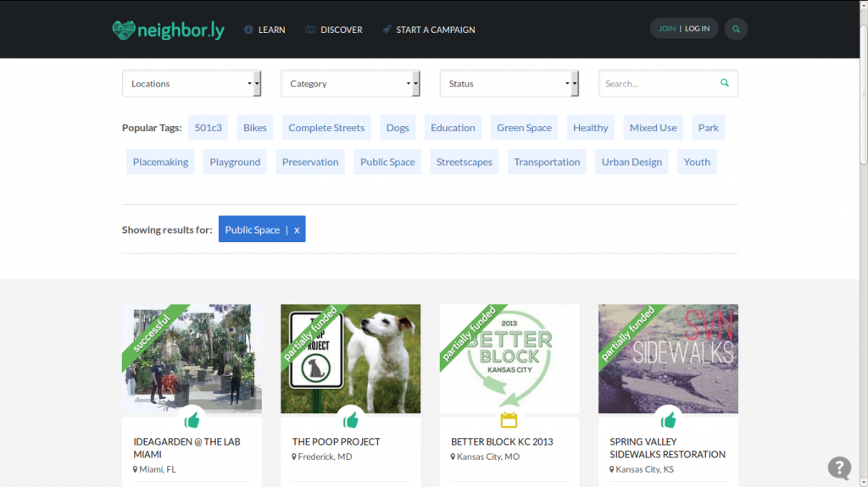This screenshot has height=487, width=868.
Task: Remove the Public Space filter with x
Action: (297, 230)
